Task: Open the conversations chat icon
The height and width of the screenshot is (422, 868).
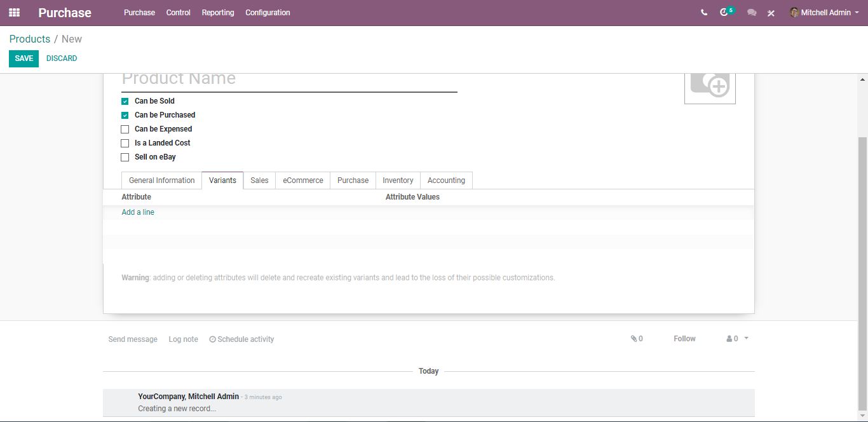Action: pyautogui.click(x=752, y=13)
